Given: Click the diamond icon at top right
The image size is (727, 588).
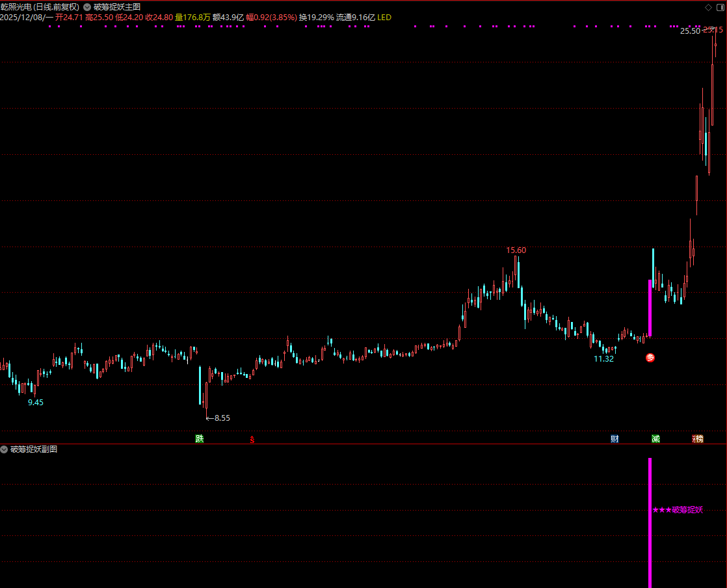Looking at the screenshot, I should [x=708, y=7].
